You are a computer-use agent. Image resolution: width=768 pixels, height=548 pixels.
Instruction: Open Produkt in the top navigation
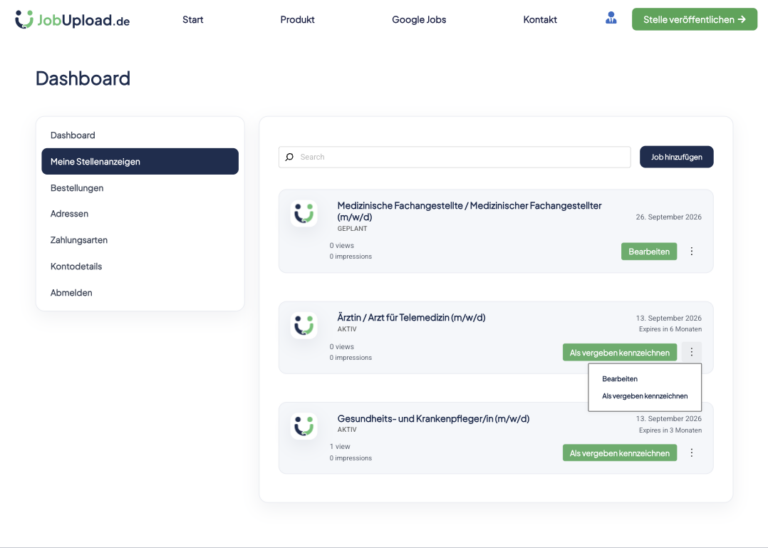click(x=297, y=20)
